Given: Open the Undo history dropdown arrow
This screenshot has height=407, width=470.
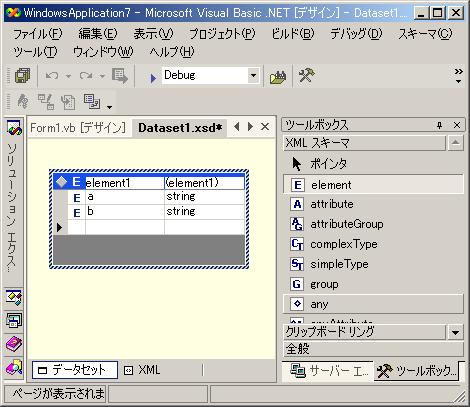Looking at the screenshot, I should click(x=68, y=76).
